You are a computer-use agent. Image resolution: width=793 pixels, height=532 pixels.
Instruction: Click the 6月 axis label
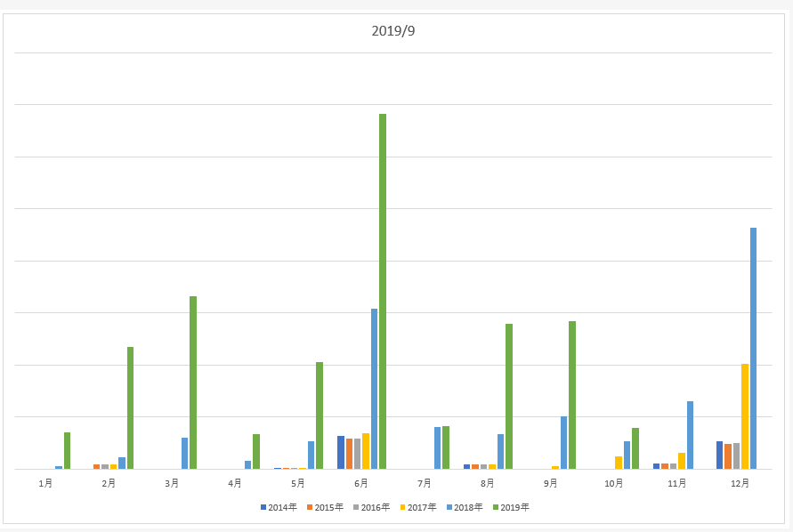(361, 483)
